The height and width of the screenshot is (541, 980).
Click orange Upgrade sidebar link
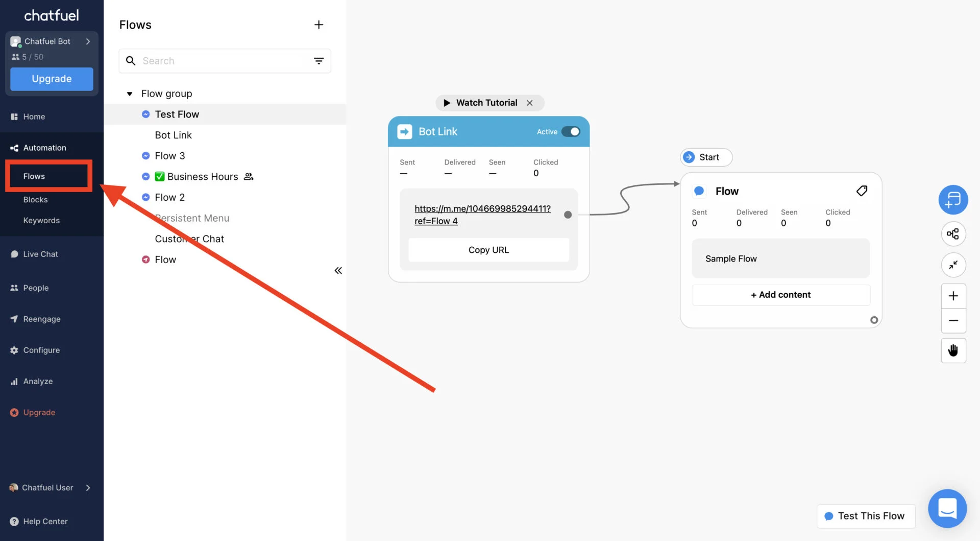39,413
